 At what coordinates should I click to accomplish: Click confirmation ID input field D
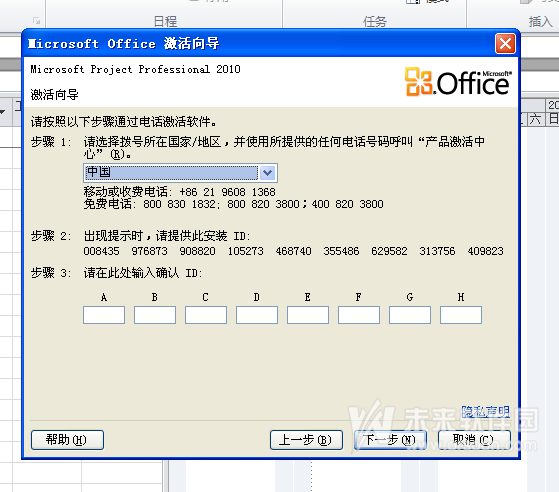[x=257, y=315]
